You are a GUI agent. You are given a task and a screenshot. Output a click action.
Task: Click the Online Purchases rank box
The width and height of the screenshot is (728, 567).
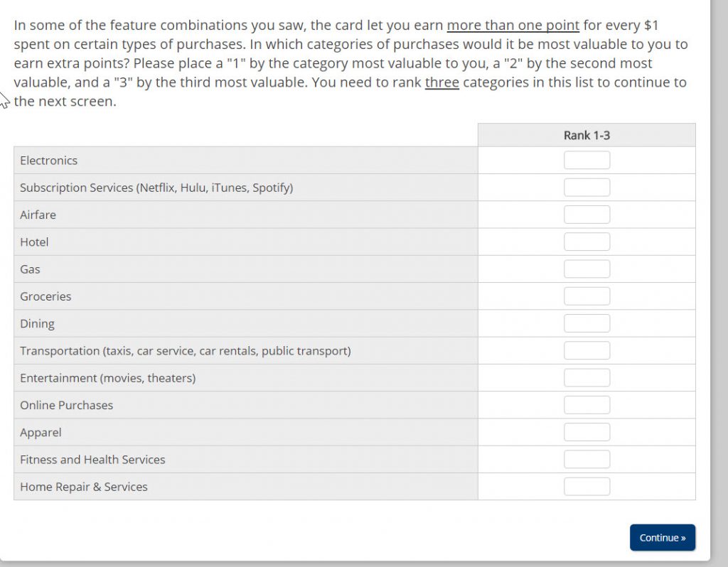point(587,405)
